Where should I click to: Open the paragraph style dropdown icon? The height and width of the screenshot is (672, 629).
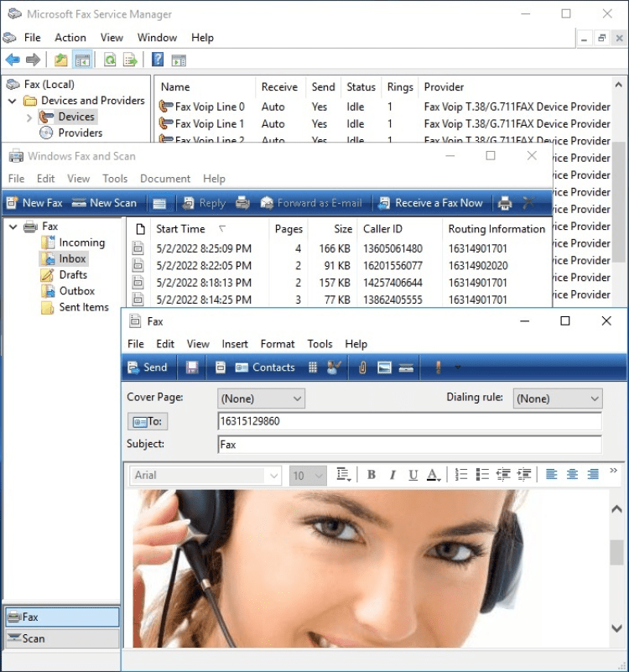point(344,475)
